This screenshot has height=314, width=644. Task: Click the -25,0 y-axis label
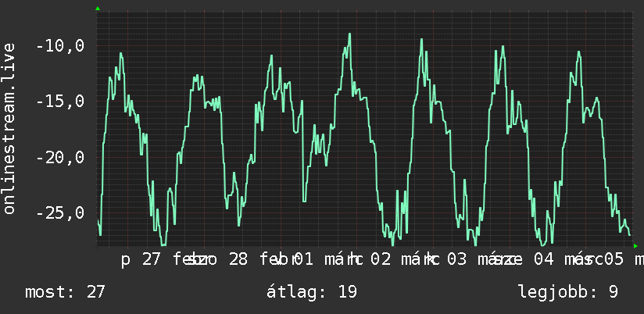point(60,213)
